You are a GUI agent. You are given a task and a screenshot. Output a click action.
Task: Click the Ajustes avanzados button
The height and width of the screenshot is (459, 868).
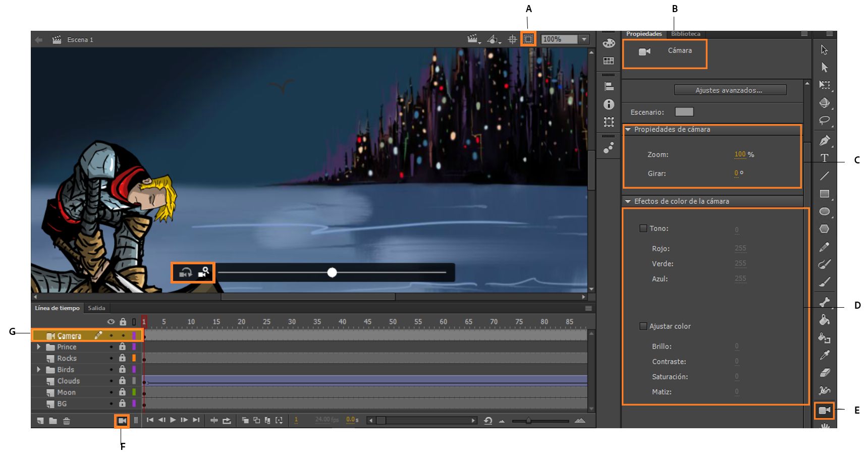[730, 90]
